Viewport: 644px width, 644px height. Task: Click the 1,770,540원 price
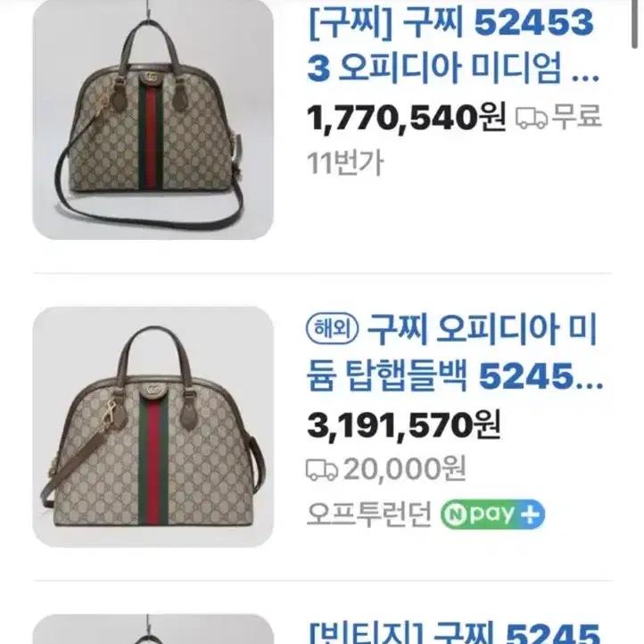coord(407,118)
